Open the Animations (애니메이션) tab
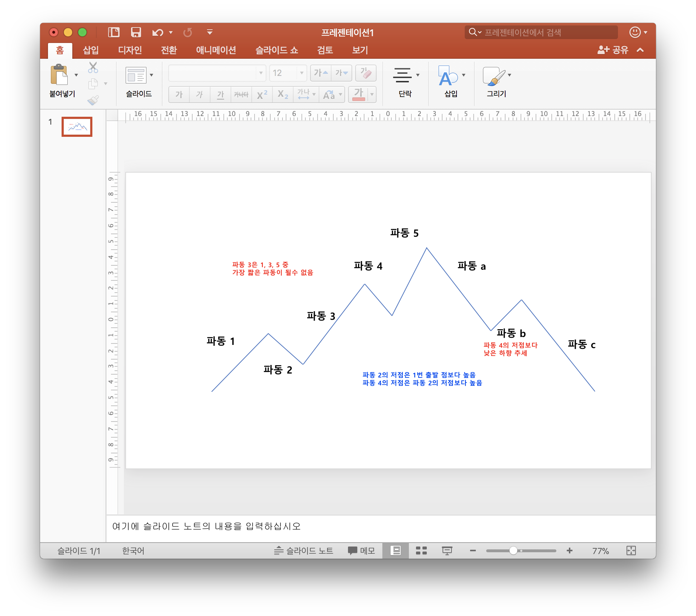 pyautogui.click(x=216, y=50)
